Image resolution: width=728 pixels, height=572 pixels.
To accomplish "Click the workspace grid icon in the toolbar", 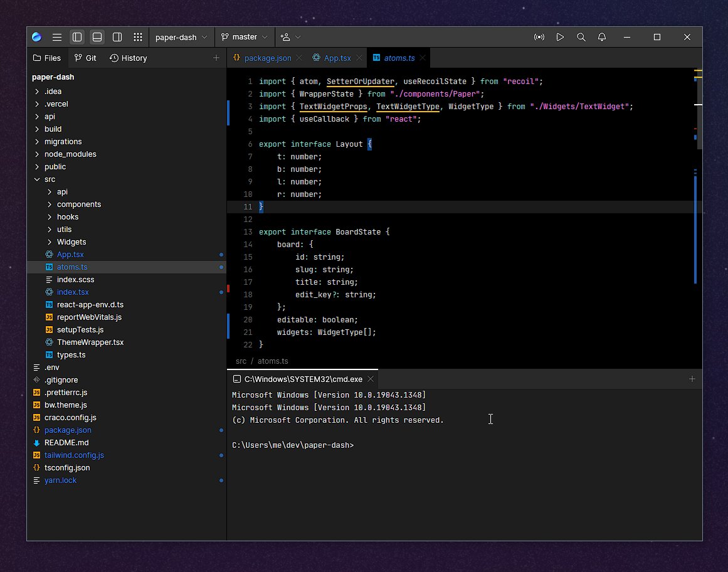I will pyautogui.click(x=138, y=37).
